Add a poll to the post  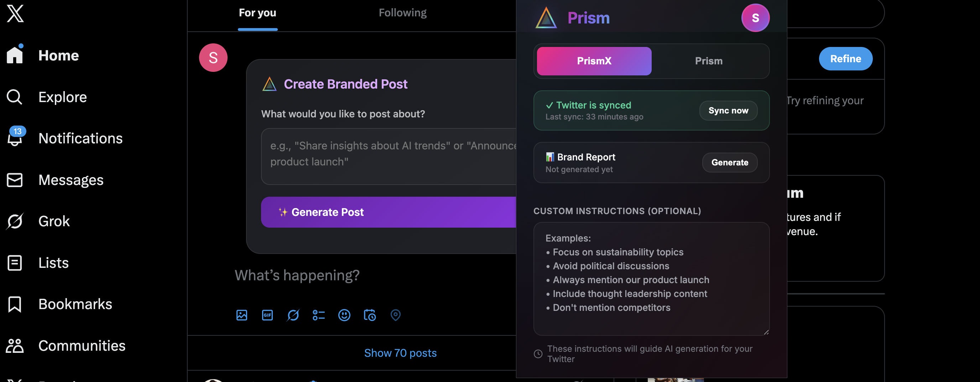(318, 315)
